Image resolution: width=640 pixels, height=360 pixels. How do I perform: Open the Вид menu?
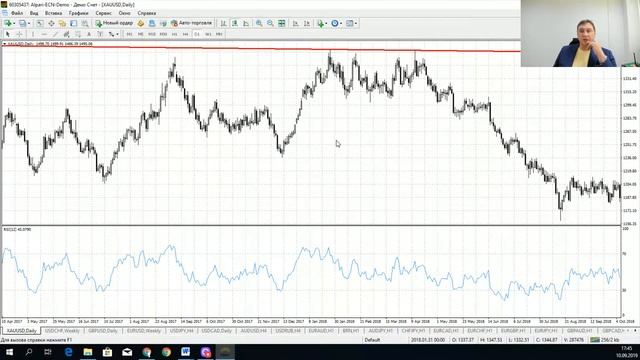pos(34,13)
